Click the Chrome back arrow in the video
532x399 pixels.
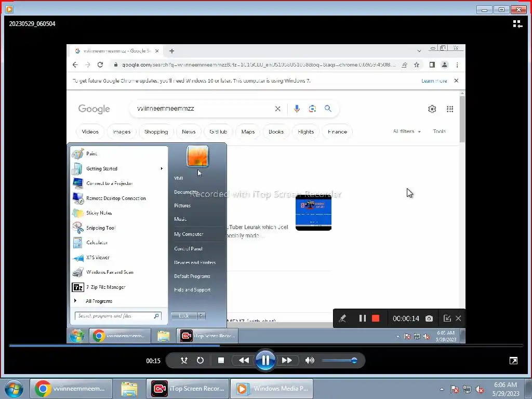point(75,65)
